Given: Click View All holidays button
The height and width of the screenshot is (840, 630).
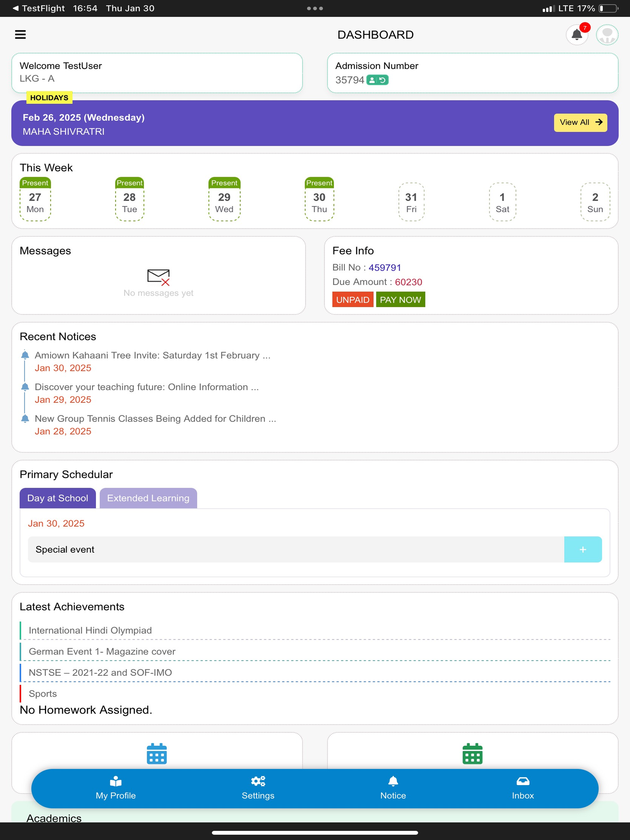Looking at the screenshot, I should coord(580,122).
